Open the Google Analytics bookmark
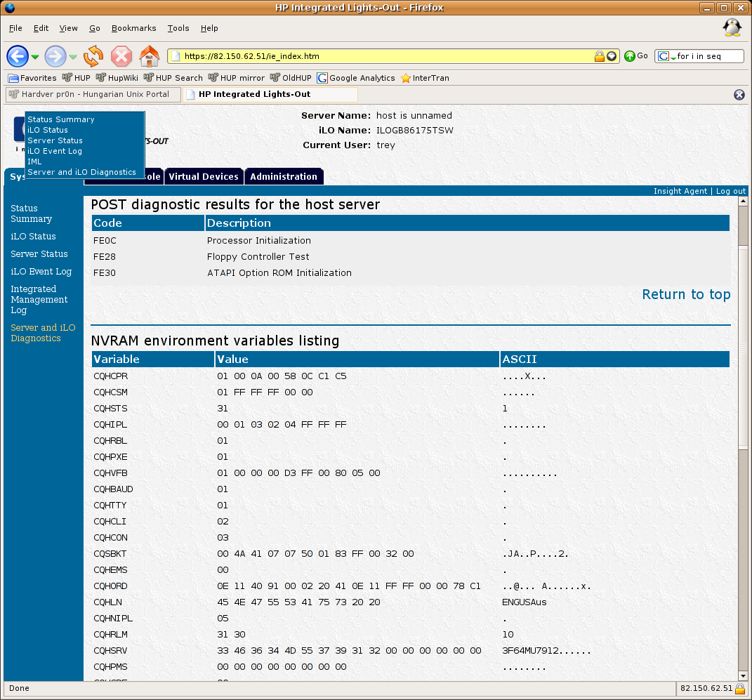752x700 pixels. (356, 78)
